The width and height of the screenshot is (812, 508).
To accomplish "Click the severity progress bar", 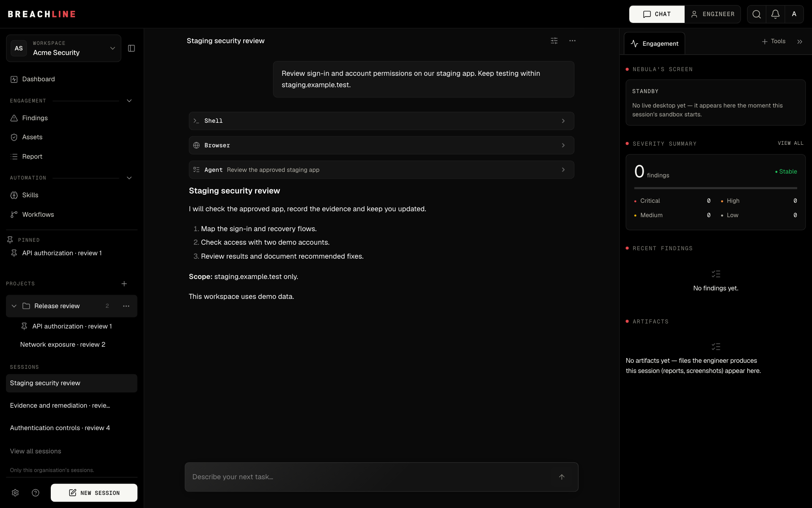I will pyautogui.click(x=716, y=188).
